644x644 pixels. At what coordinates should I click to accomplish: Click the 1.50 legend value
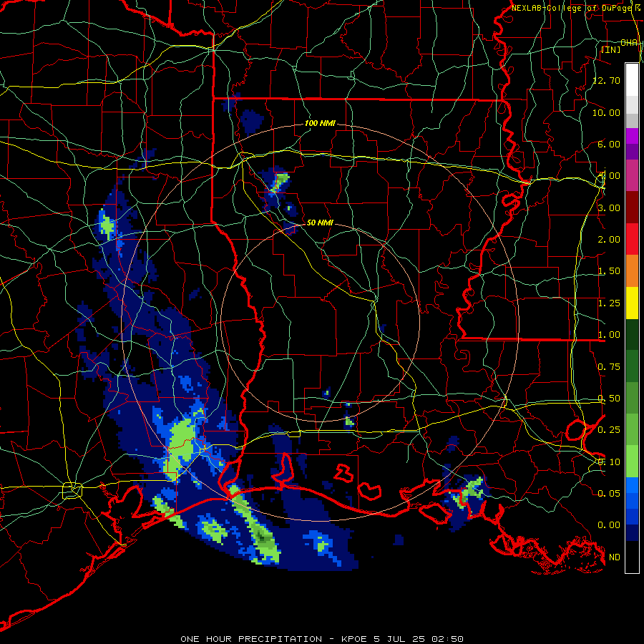[x=609, y=271]
